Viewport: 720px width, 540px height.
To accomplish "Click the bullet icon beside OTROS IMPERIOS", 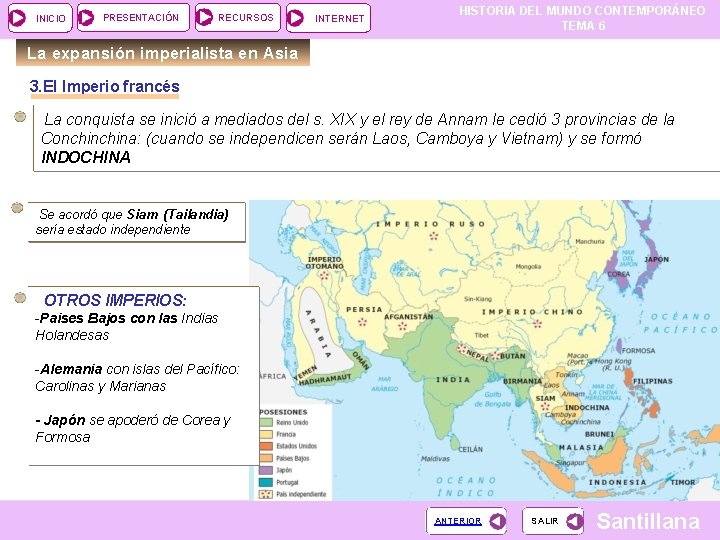I will 20,298.
